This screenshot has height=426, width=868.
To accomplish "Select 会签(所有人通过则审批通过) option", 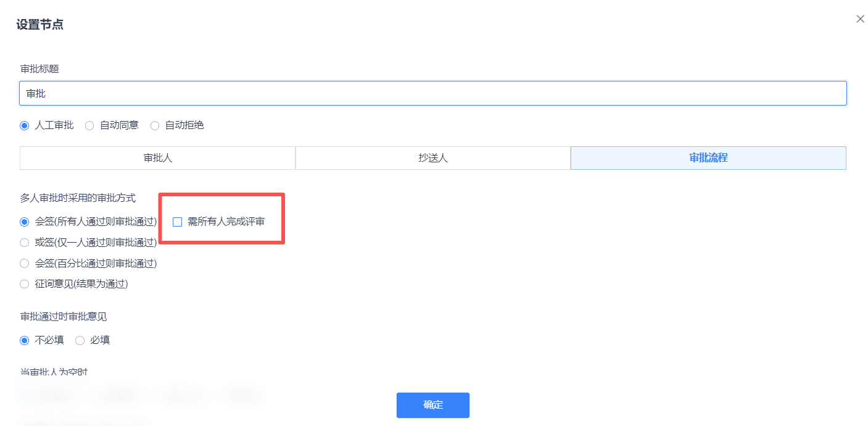I will pos(25,222).
